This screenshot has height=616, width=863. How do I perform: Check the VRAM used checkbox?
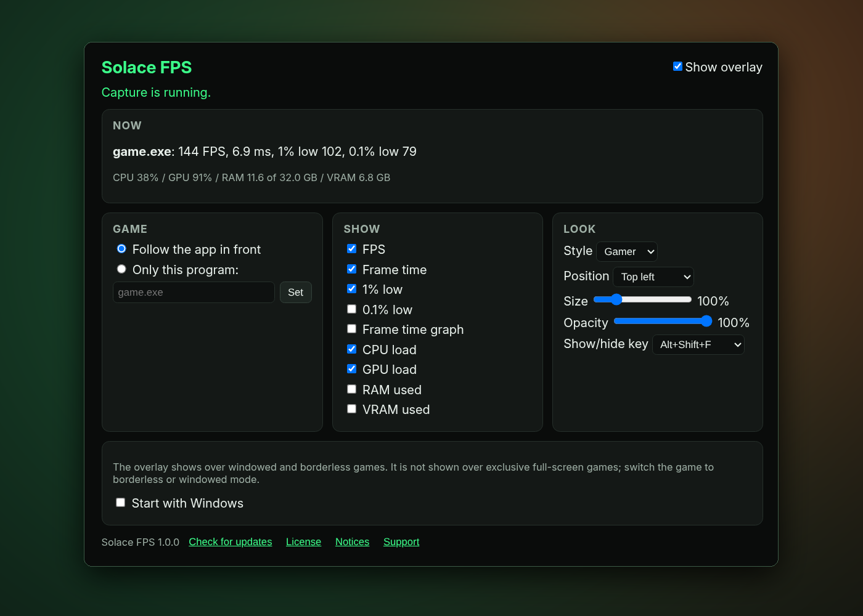(351, 409)
